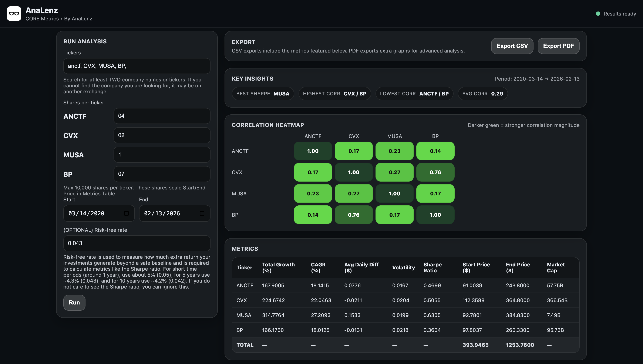Select the 0.76 CVX/BP heatmap cell

click(435, 172)
